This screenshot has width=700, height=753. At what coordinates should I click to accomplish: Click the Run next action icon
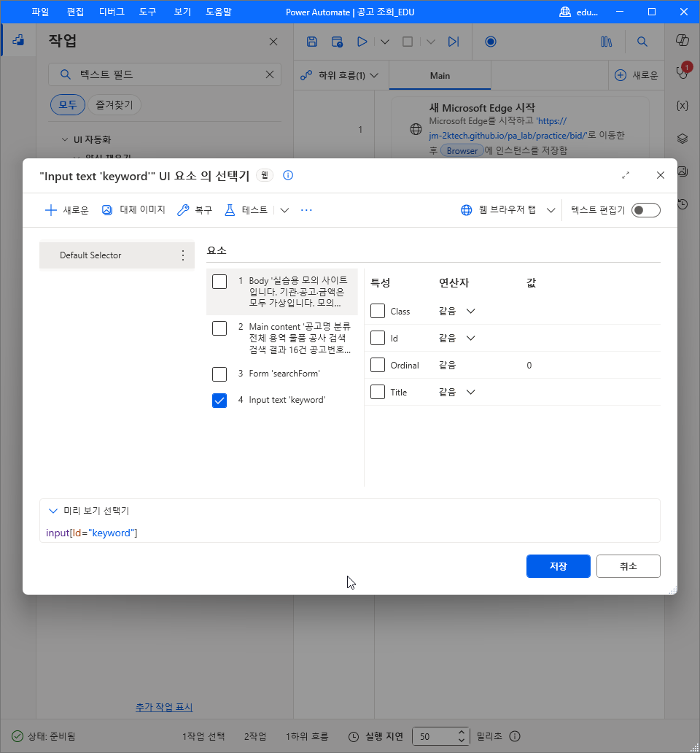pyautogui.click(x=454, y=42)
